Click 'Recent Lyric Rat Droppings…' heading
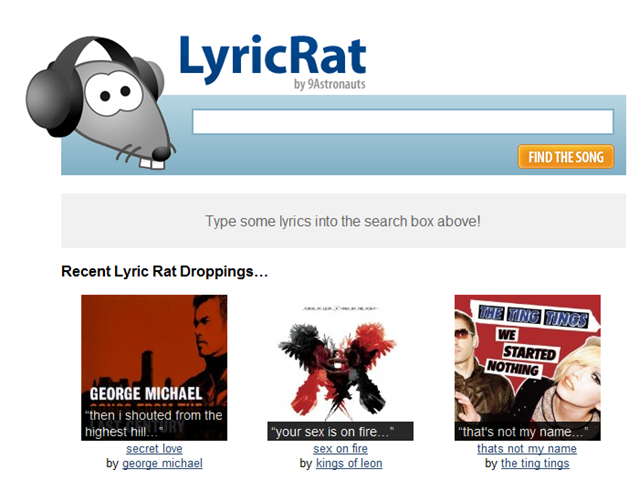The image size is (639, 480). click(165, 271)
